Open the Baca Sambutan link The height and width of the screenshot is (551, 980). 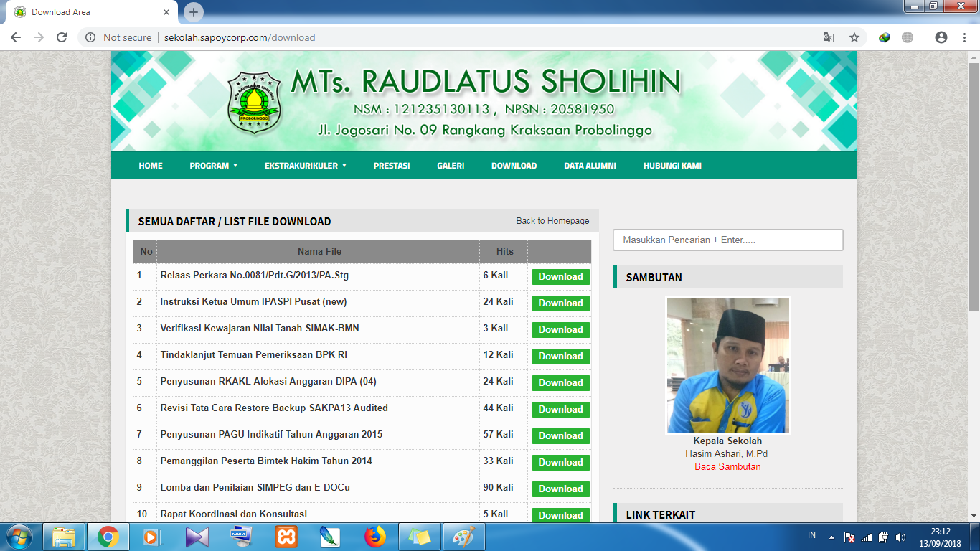[727, 466]
